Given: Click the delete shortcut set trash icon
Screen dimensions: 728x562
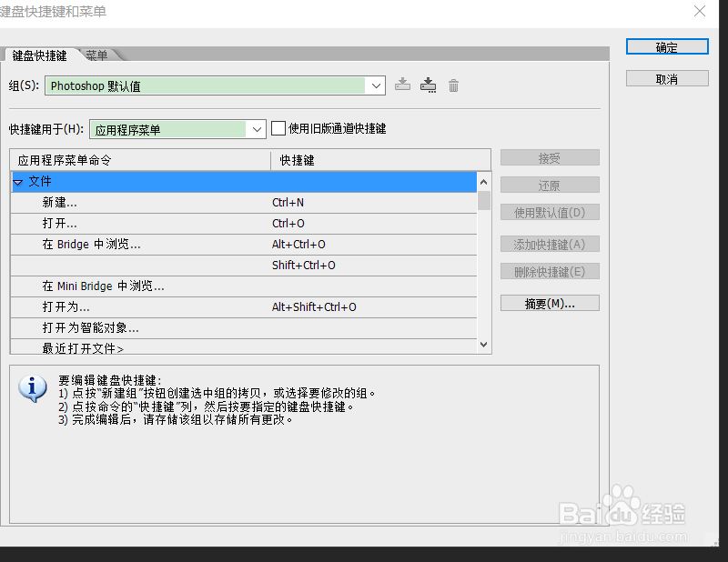Looking at the screenshot, I should 453,85.
